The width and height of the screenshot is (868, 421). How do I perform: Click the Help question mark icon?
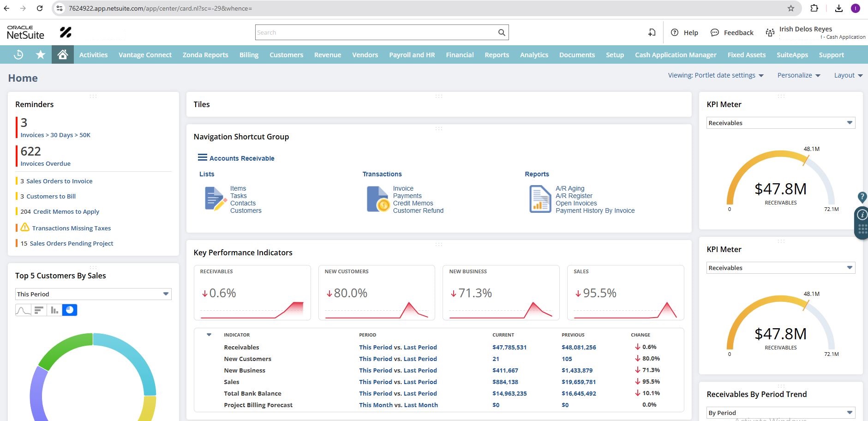click(x=675, y=32)
